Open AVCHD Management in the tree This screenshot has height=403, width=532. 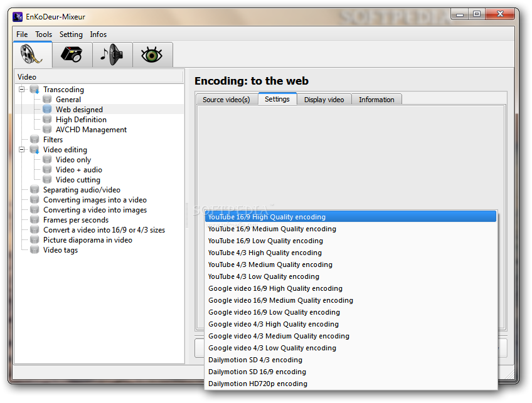[91, 130]
